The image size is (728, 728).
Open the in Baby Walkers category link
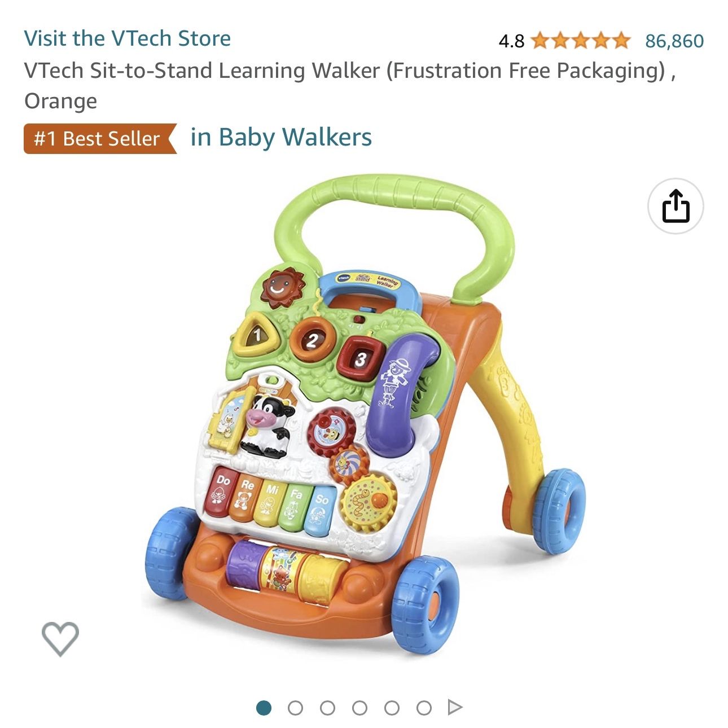tap(281, 137)
